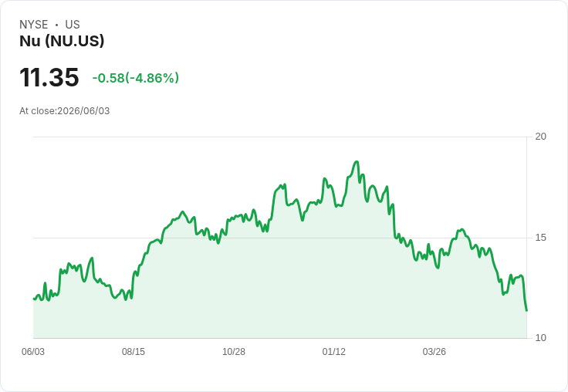The image size is (568, 392).
Task: Click the line's final point at right edge
Action: [x=526, y=310]
